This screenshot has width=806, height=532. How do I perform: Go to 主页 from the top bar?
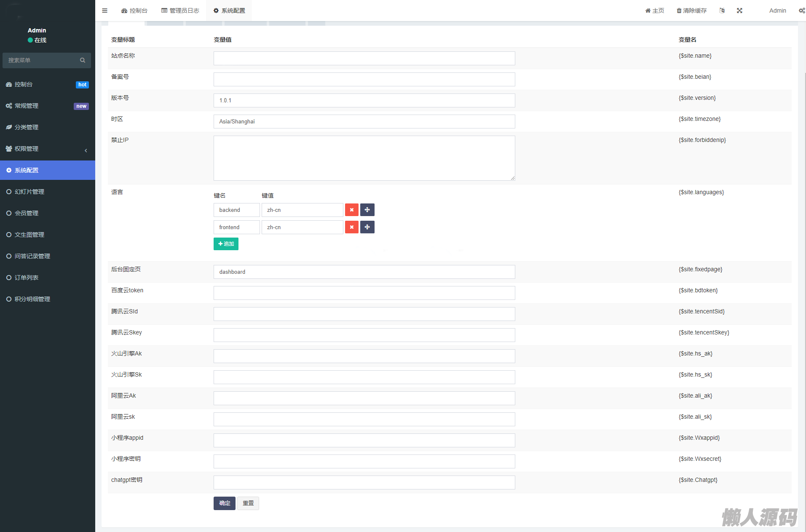(x=655, y=11)
